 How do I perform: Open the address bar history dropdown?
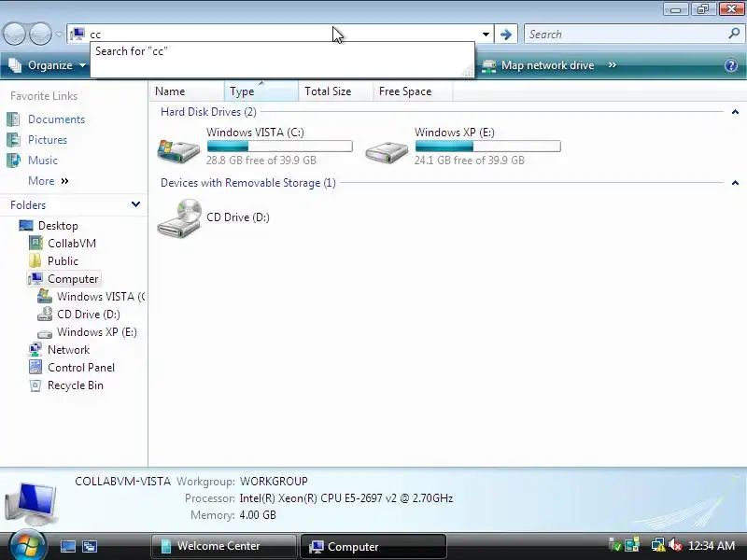486,35
